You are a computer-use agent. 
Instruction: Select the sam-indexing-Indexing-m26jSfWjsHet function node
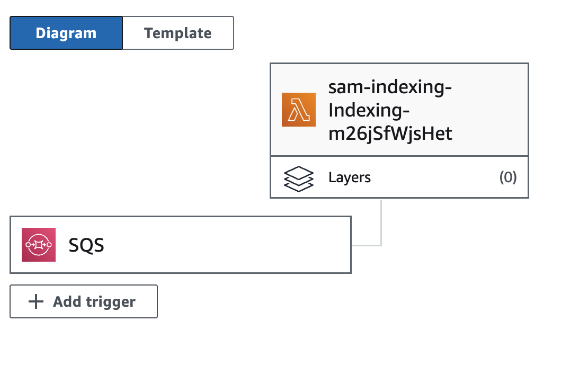point(399,110)
